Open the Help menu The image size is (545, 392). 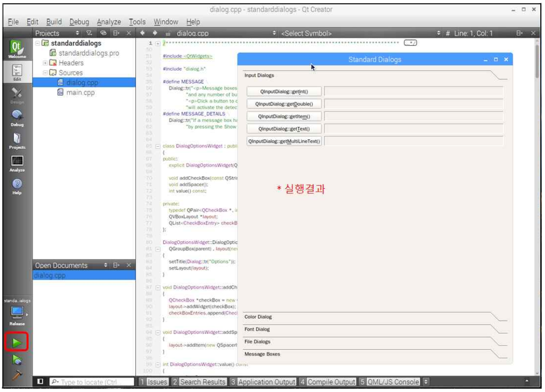(x=193, y=21)
